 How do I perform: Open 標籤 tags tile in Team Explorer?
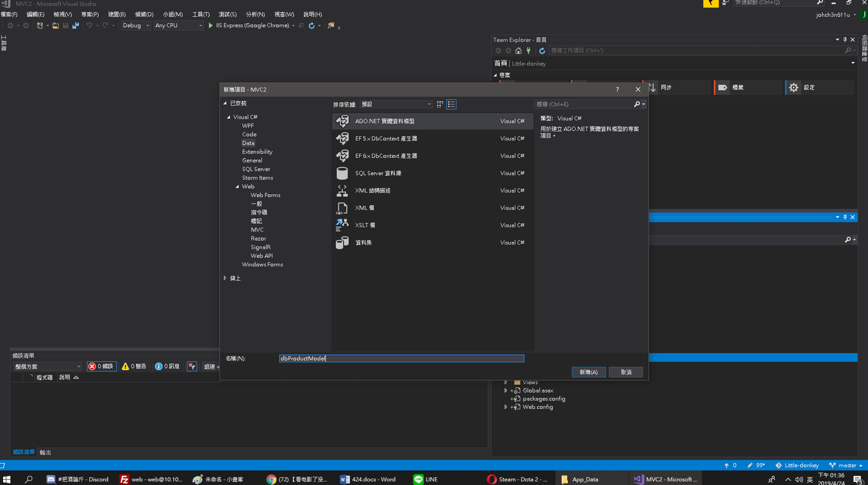point(749,88)
